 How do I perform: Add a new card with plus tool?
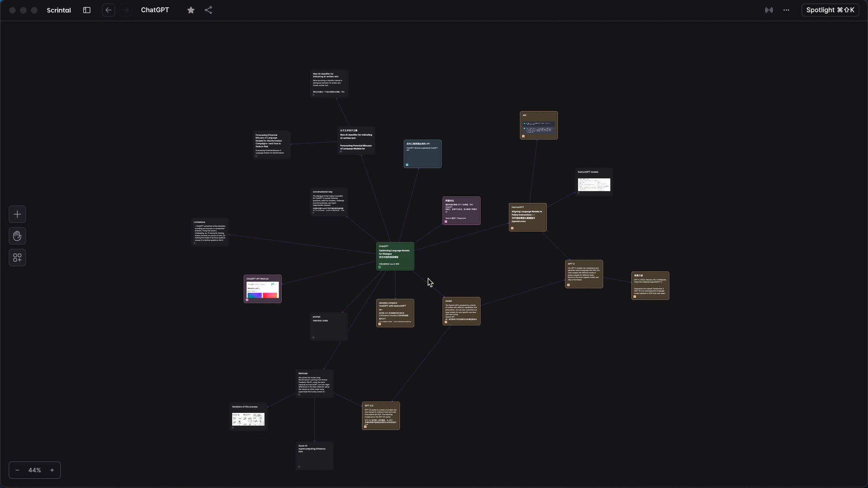[x=17, y=214]
